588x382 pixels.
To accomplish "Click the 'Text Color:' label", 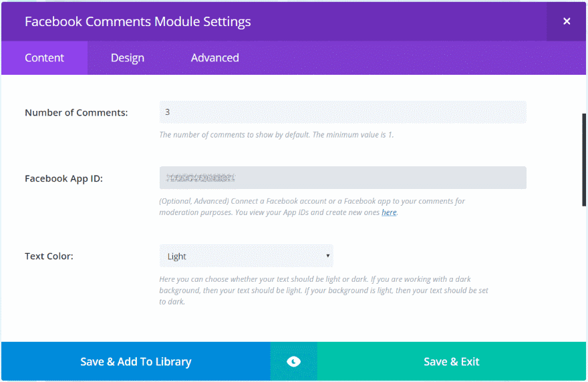I will click(x=49, y=256).
